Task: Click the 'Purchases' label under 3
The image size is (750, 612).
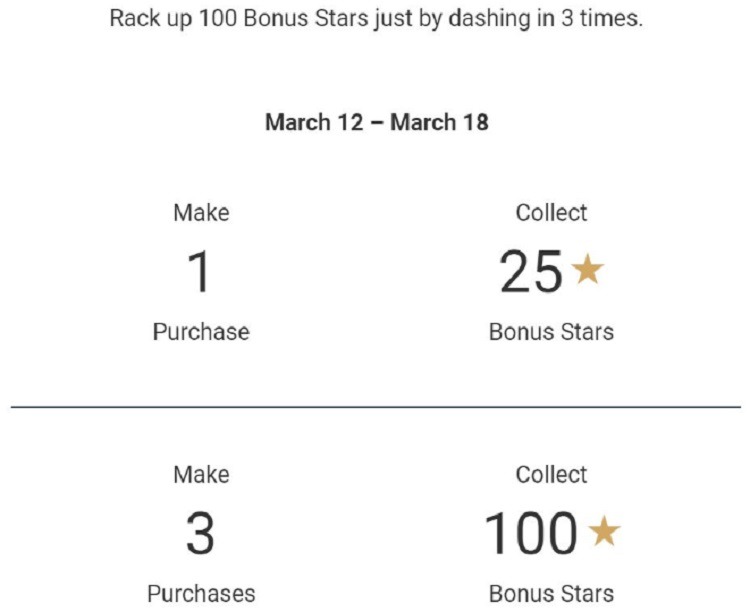Action: (201, 594)
